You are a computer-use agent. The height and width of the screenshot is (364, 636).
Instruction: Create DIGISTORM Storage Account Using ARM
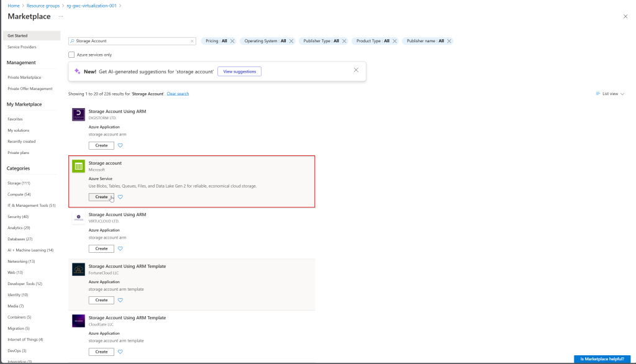tap(101, 145)
